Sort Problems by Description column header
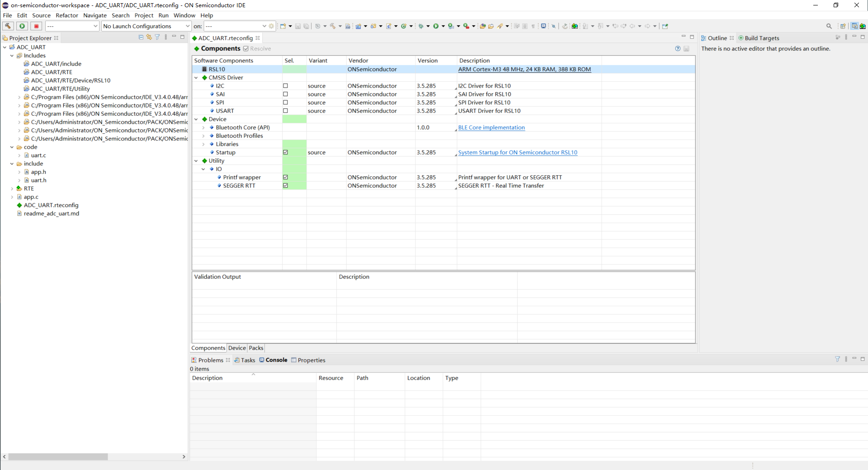Image resolution: width=868 pixels, height=470 pixels. pyautogui.click(x=253, y=378)
